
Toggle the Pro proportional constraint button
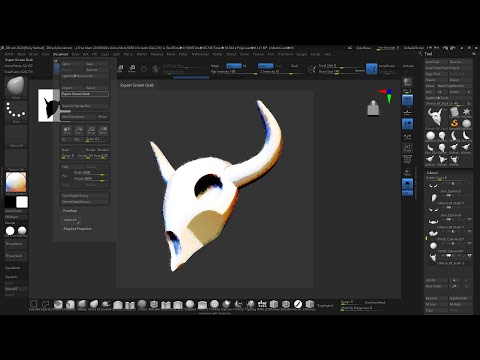[x=66, y=176]
